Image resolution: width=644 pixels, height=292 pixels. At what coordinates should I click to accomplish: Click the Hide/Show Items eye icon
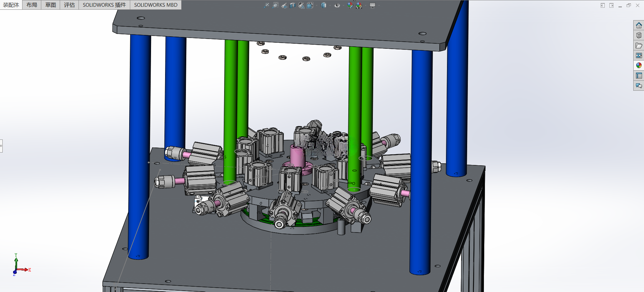pos(337,5)
